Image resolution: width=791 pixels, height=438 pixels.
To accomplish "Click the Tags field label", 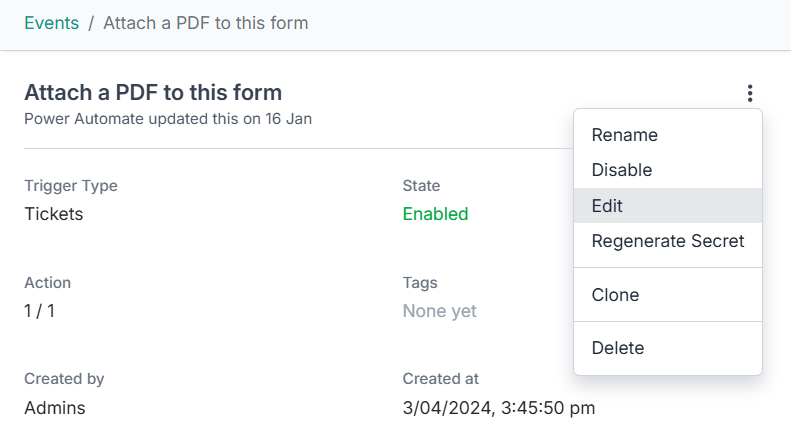I will pyautogui.click(x=420, y=283).
